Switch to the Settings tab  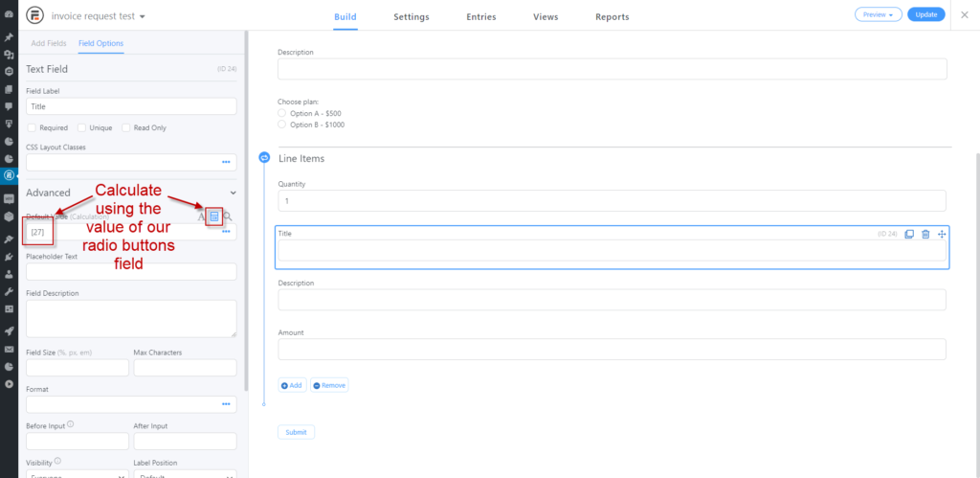click(x=412, y=17)
